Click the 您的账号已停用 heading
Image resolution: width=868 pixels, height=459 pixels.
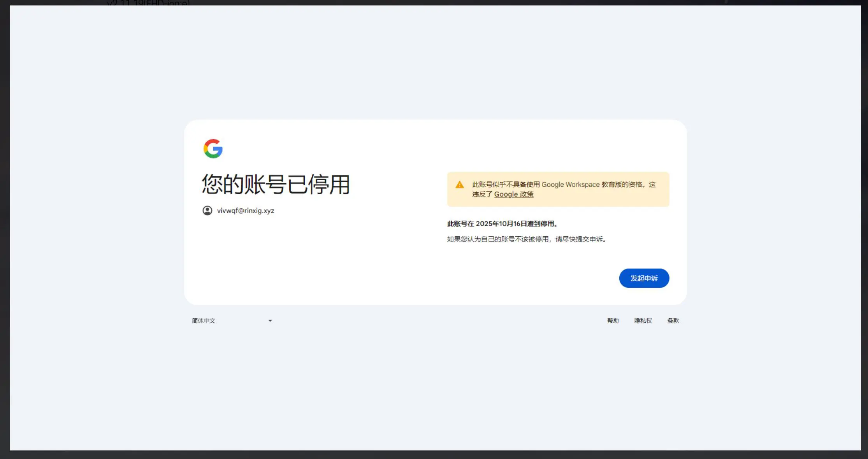coord(276,185)
